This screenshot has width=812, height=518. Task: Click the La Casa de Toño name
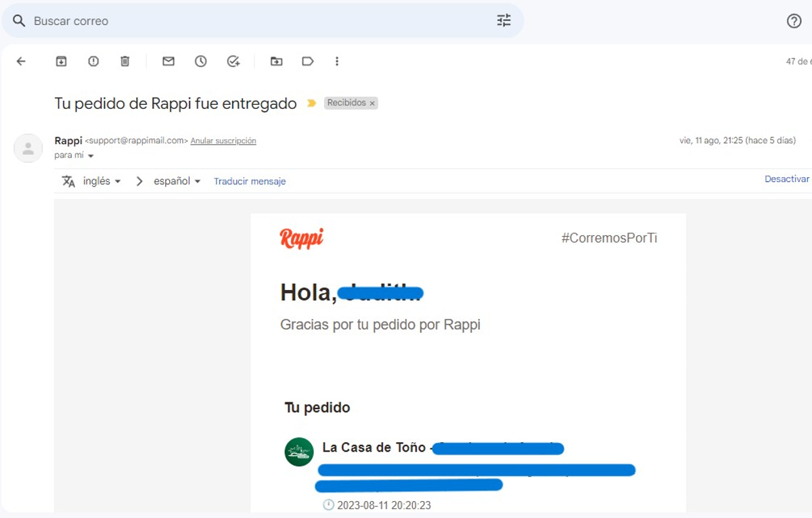[374, 448]
